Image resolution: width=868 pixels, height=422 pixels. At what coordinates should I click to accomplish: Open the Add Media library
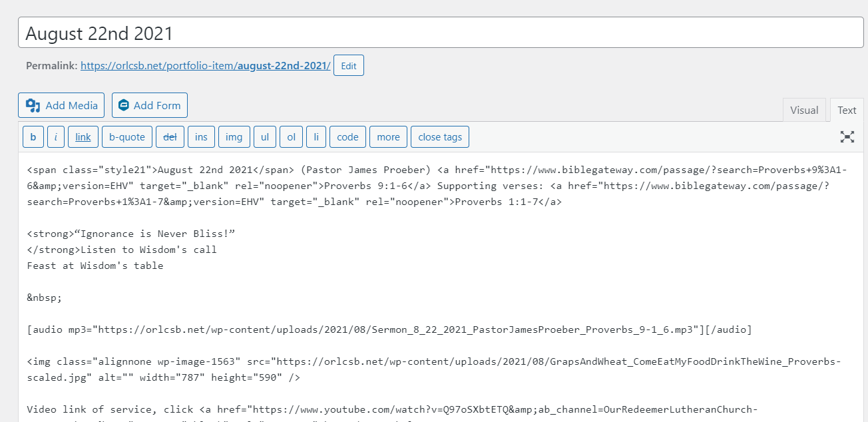[x=61, y=105]
